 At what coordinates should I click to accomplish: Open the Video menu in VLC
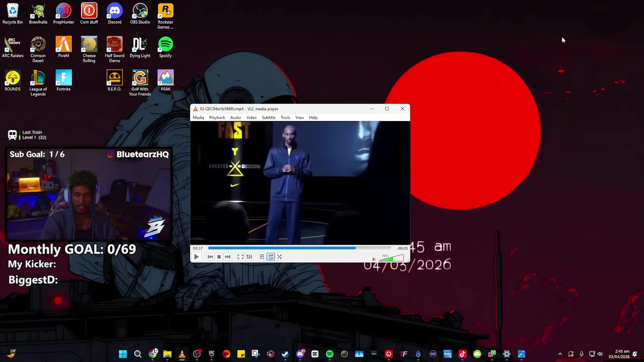251,118
